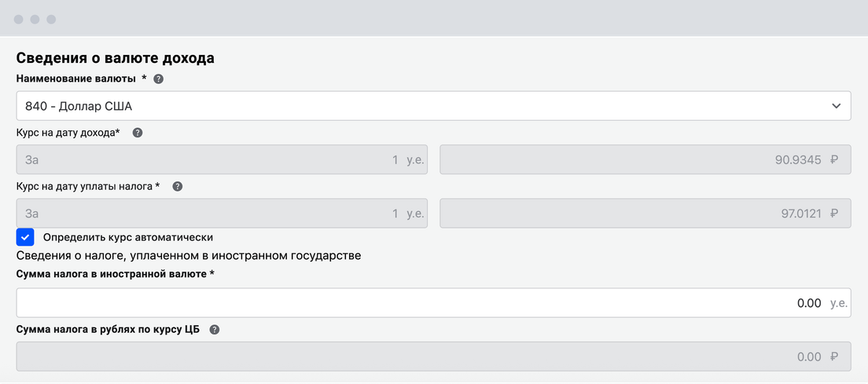Click the disabled tax in rubles field
Screen dimensions: 868x384
(433, 357)
